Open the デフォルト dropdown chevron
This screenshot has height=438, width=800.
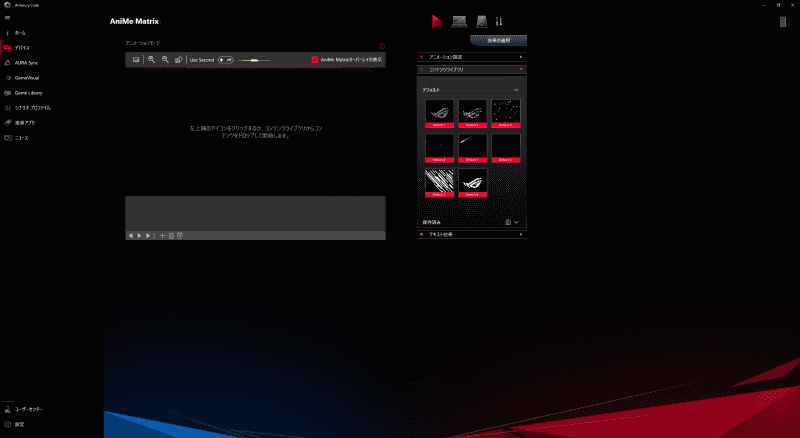516,90
